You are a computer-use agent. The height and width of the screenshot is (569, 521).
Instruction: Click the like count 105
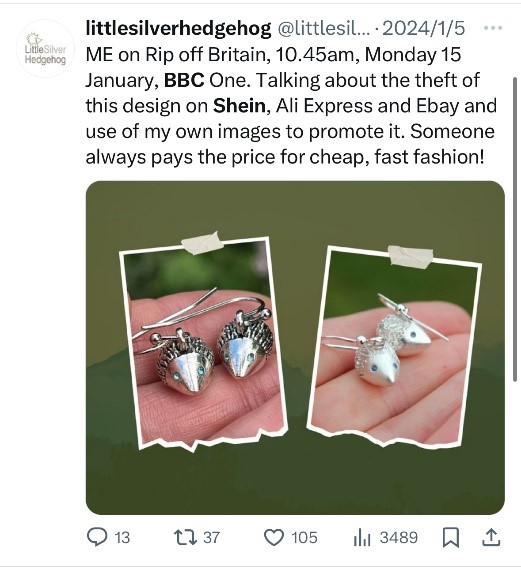304,537
